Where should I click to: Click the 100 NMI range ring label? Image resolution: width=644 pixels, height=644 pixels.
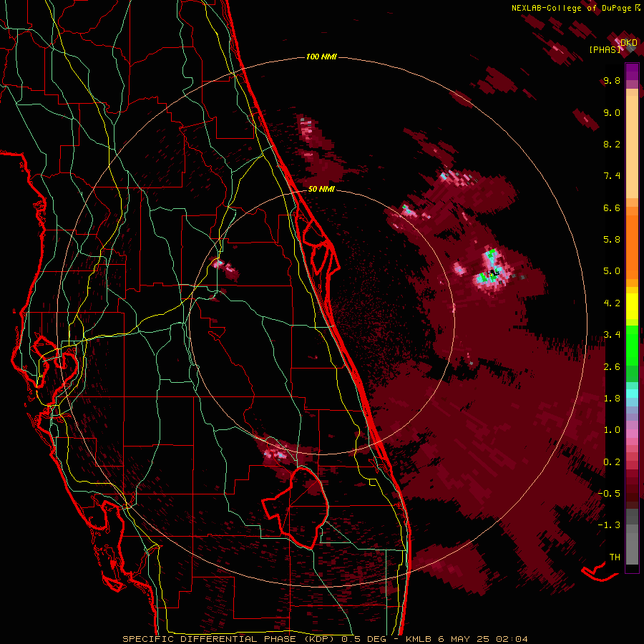coord(321,57)
